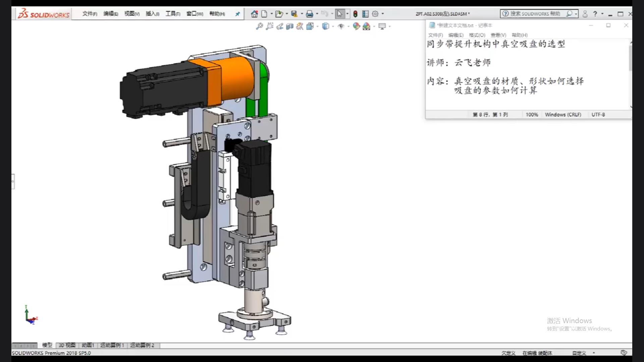Click the 自定义 units status button
Viewport: 644px width, 362px height.
tap(579, 353)
